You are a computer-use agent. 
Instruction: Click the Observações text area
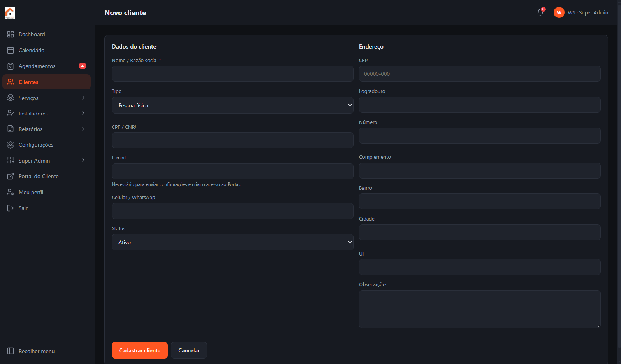pyautogui.click(x=480, y=309)
